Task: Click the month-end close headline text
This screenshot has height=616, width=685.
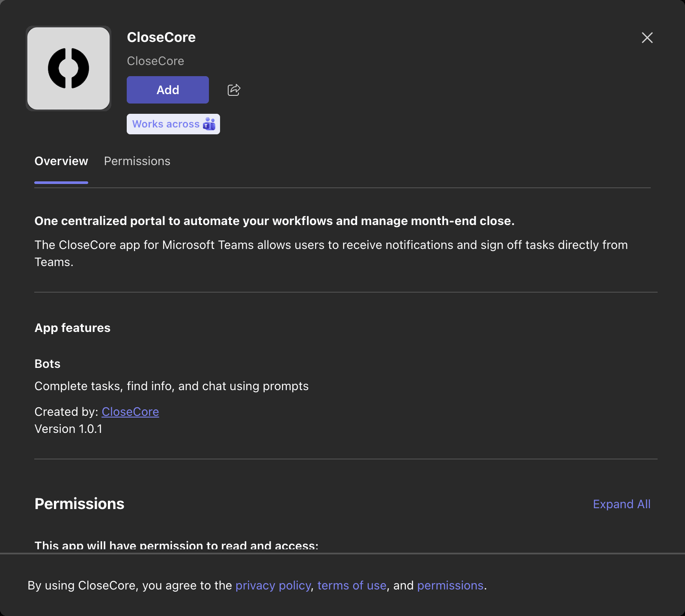Action: pyautogui.click(x=274, y=221)
